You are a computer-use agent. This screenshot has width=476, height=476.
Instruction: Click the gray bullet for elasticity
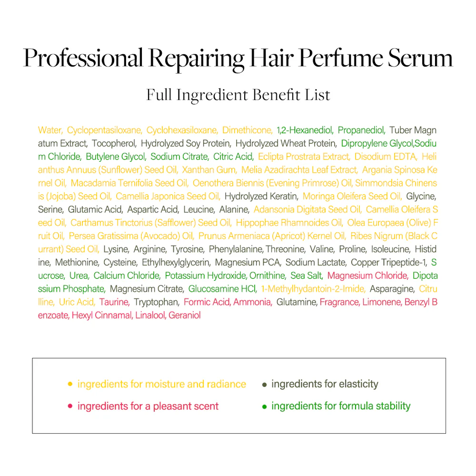[264, 384]
